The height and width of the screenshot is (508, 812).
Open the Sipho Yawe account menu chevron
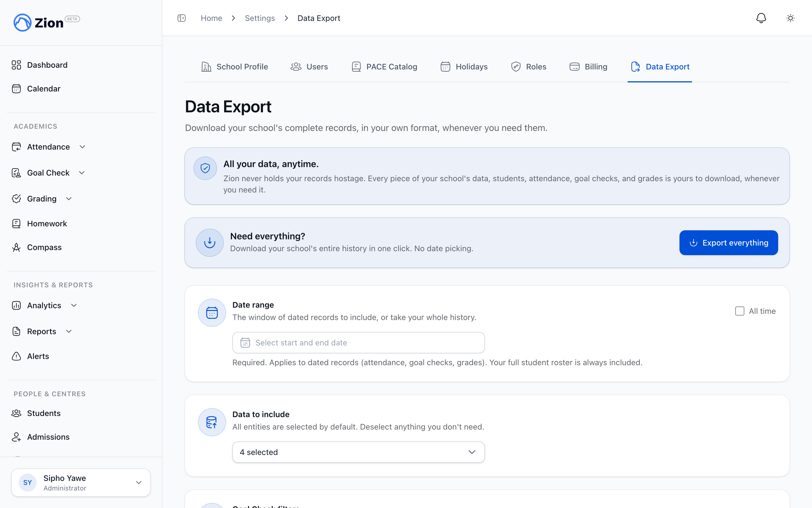(x=139, y=483)
